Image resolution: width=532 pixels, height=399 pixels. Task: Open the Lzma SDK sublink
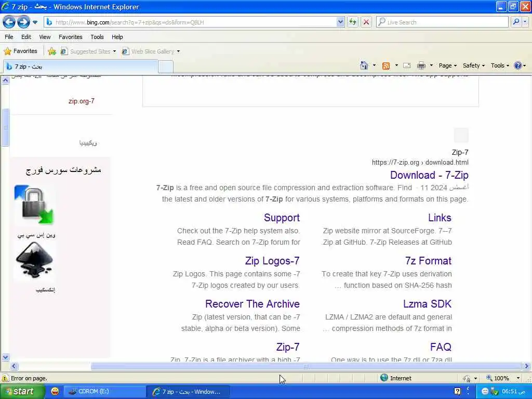tap(428, 304)
